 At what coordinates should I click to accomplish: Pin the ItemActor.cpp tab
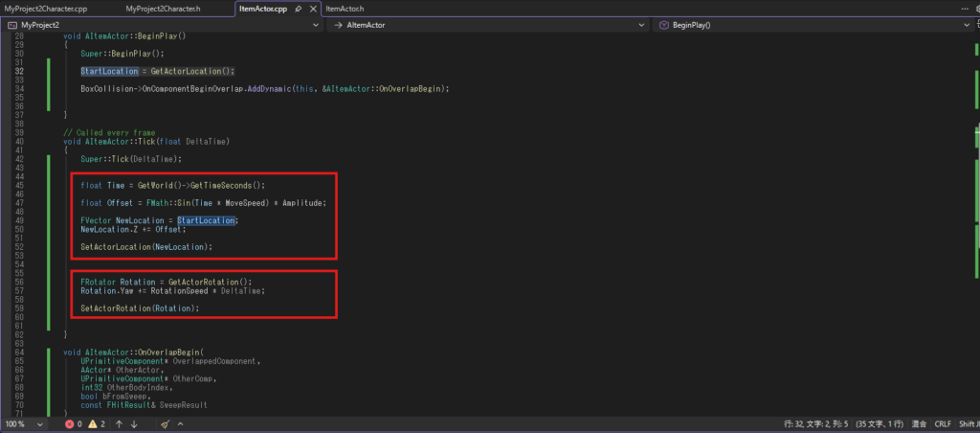coord(299,9)
